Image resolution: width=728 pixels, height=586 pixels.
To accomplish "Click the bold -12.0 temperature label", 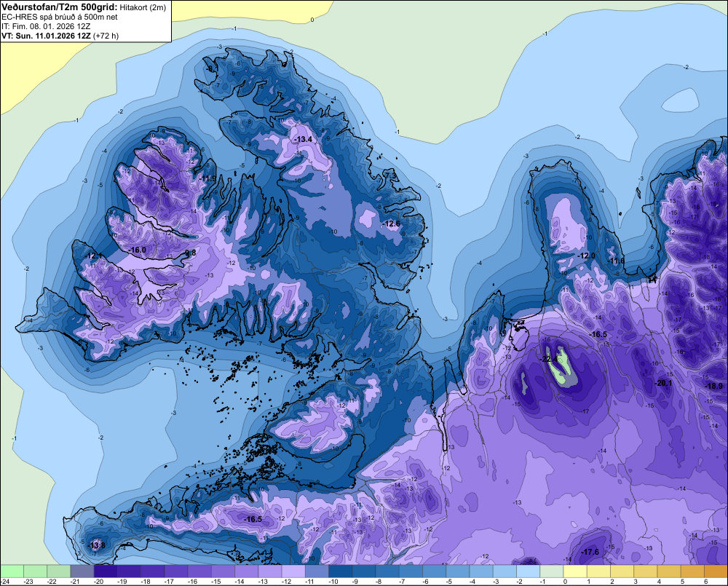I will tap(586, 256).
